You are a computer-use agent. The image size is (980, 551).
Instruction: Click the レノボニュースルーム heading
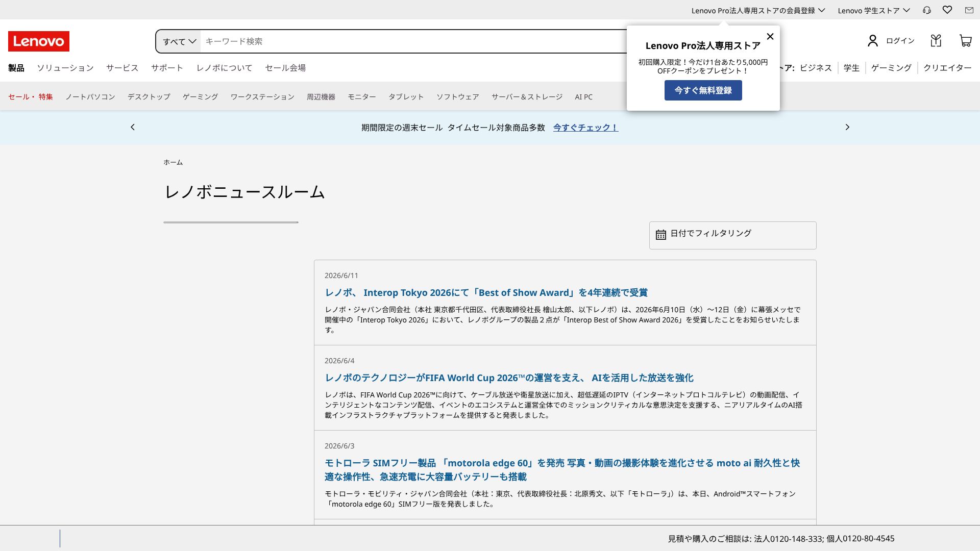pyautogui.click(x=244, y=192)
